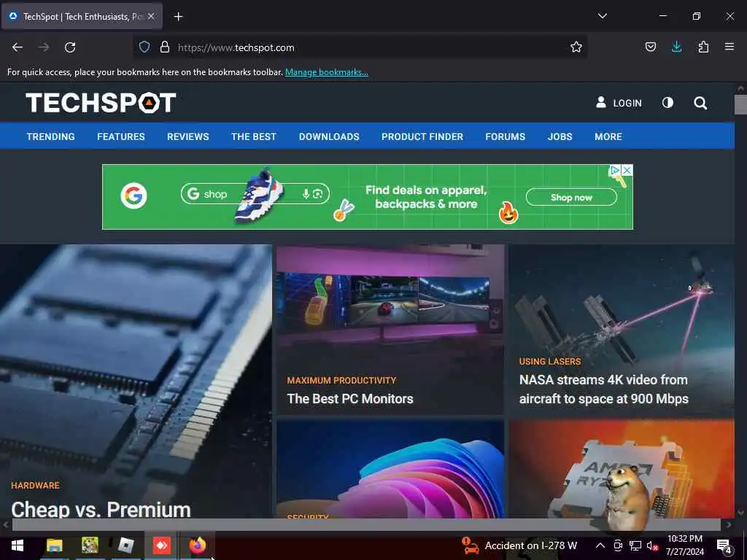
Task: Open the network tray icon
Action: coord(635,545)
